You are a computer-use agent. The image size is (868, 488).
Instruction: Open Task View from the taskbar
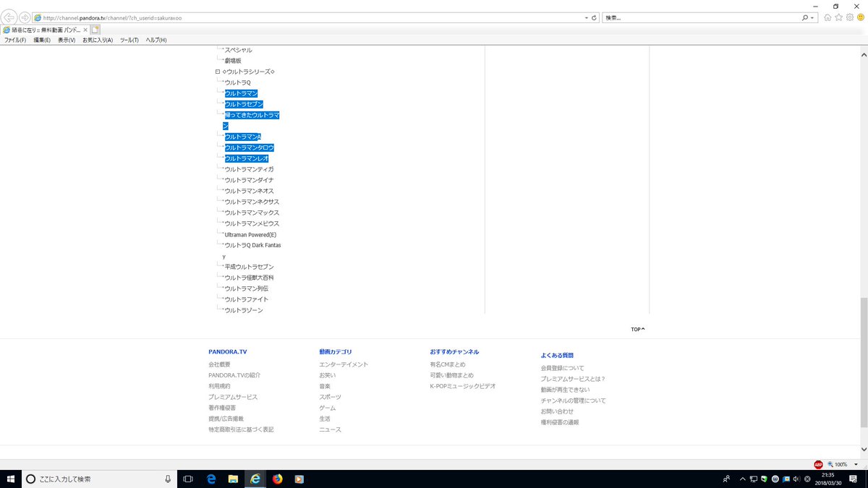[188, 479]
